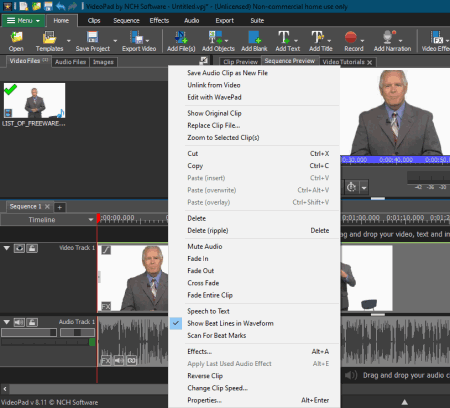Click the Add Title icon
The height and width of the screenshot is (408, 450).
click(317, 37)
